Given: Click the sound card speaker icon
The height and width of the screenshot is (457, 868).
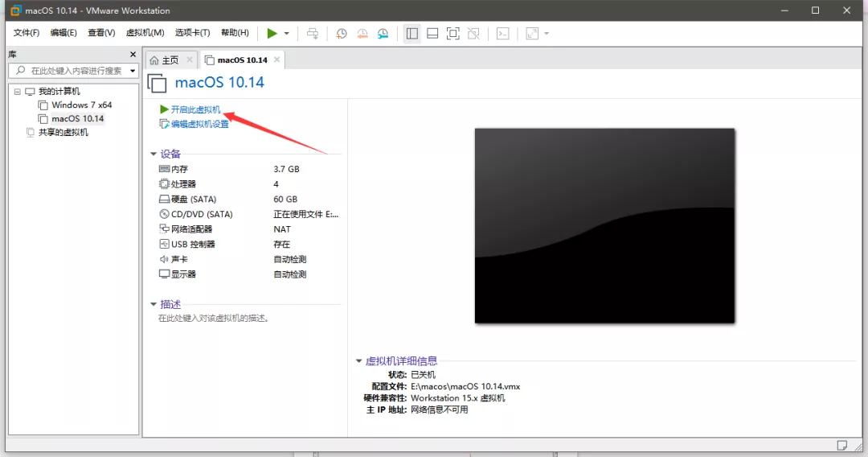Looking at the screenshot, I should click(164, 259).
